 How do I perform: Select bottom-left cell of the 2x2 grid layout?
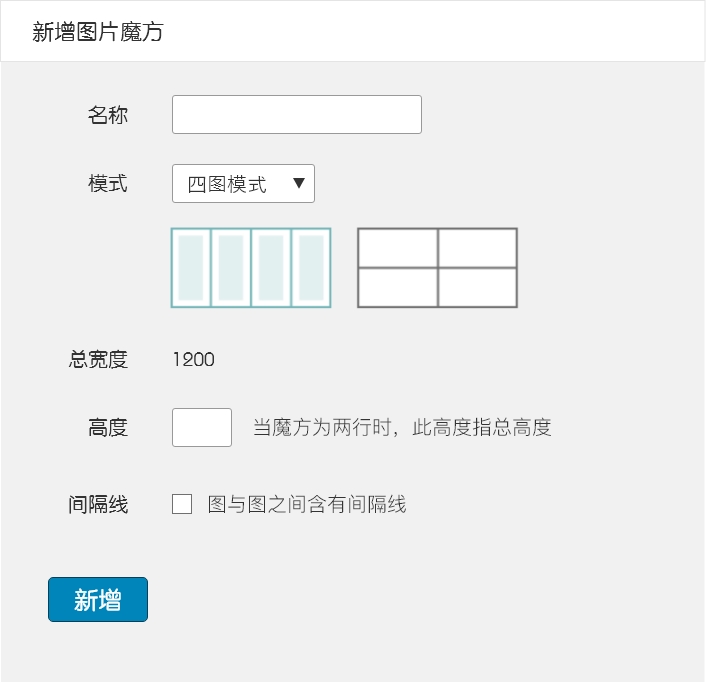pyautogui.click(x=398, y=287)
